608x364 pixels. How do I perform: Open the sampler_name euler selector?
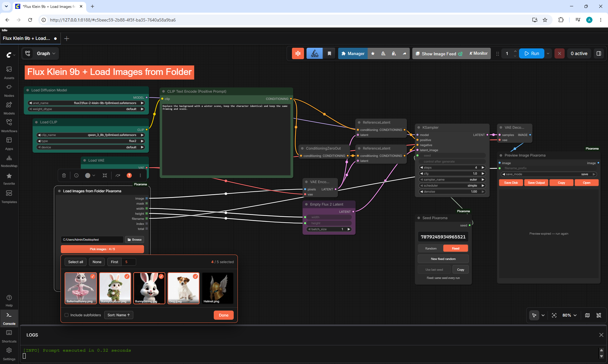[x=452, y=180]
